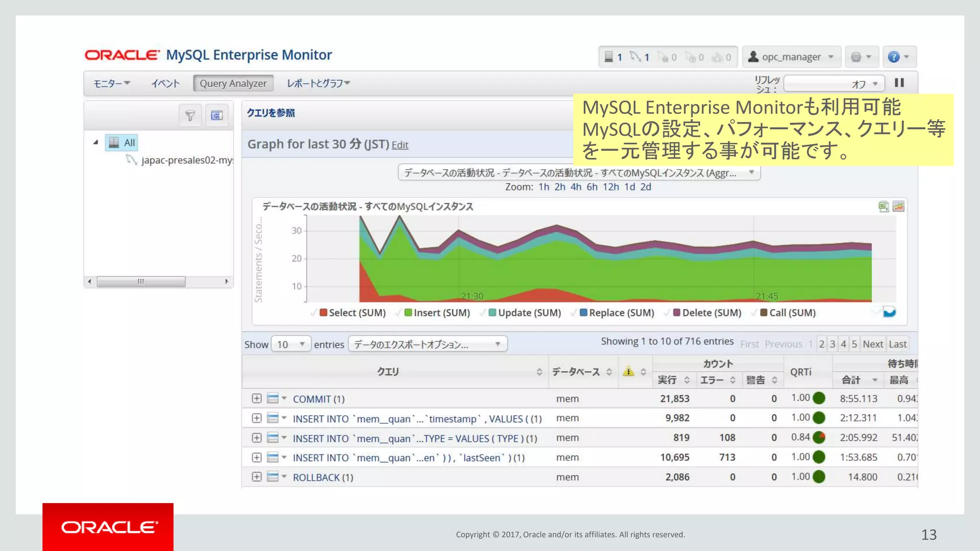Screen dimensions: 980x551
Task: Open the refresh interval dropdown set to オフ
Action: [x=834, y=84]
